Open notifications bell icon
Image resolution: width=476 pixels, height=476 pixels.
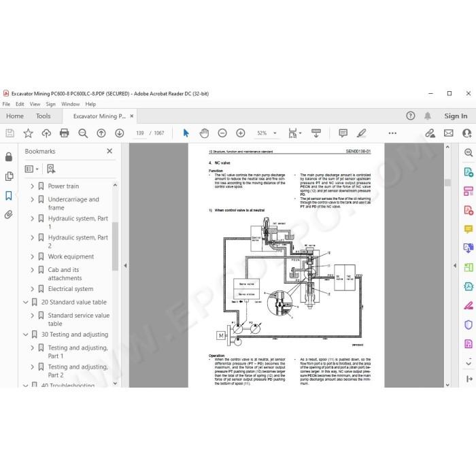pyautogui.click(x=428, y=116)
